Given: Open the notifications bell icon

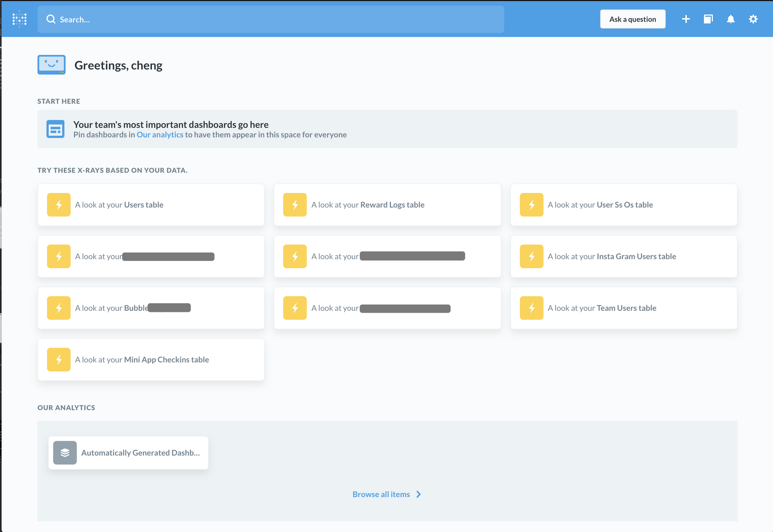Looking at the screenshot, I should coord(730,19).
